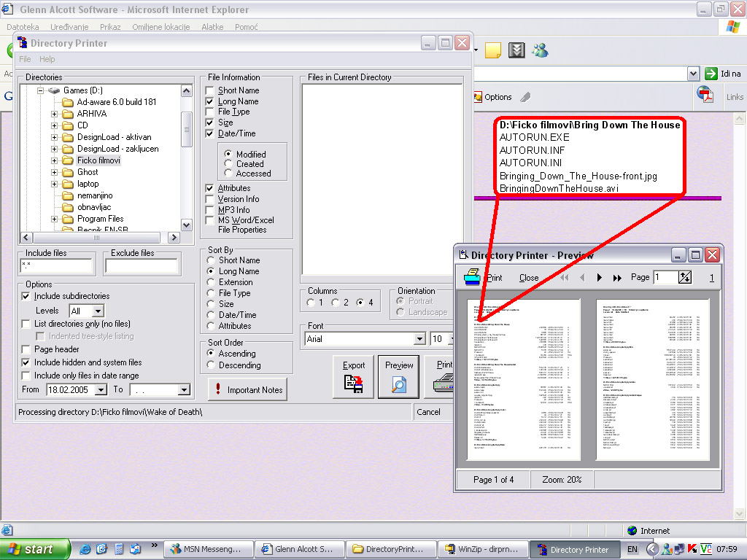Enable the File Type checkbox
747x560 pixels.
coord(209,112)
